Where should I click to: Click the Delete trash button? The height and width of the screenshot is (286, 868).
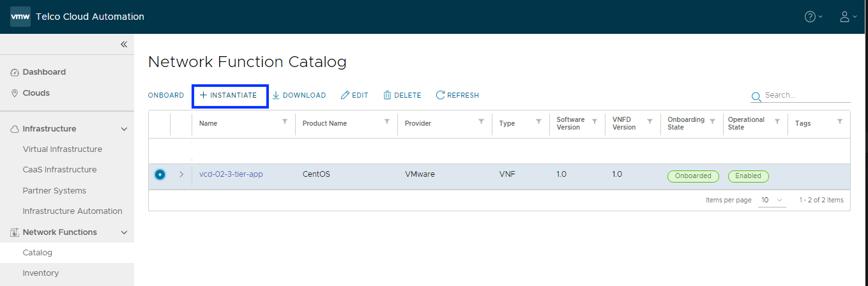(402, 95)
